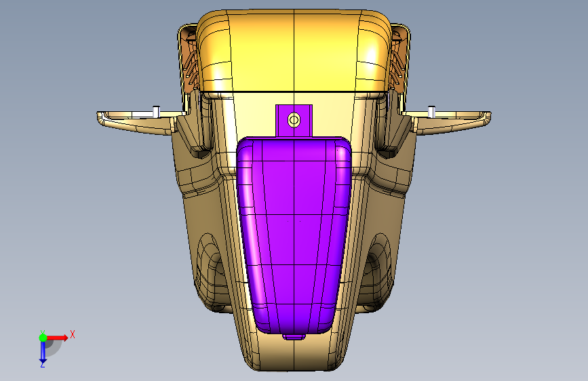Image resolution: width=588 pixels, height=381 pixels.
Task: Click the circular hole in the purple mounting tab
Action: pos(294,121)
